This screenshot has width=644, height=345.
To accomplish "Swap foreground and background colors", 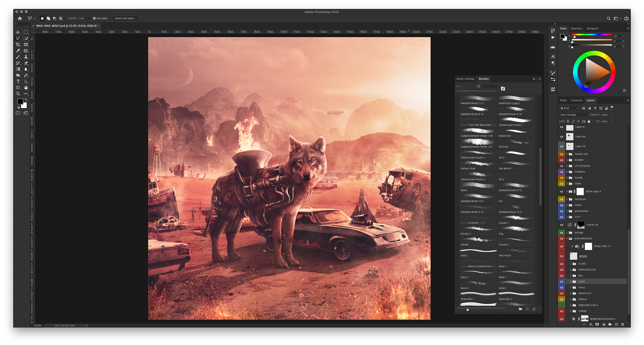I will click(26, 100).
